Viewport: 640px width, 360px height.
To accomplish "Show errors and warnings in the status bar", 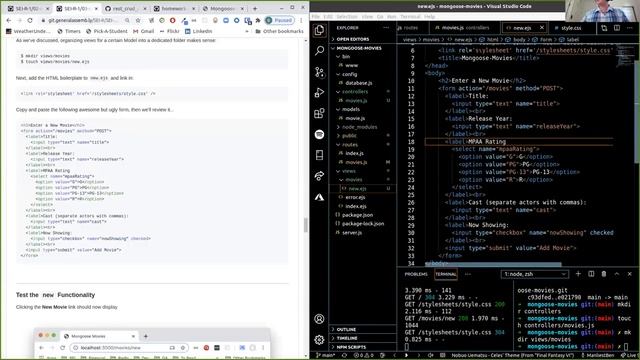I will 363,356.
